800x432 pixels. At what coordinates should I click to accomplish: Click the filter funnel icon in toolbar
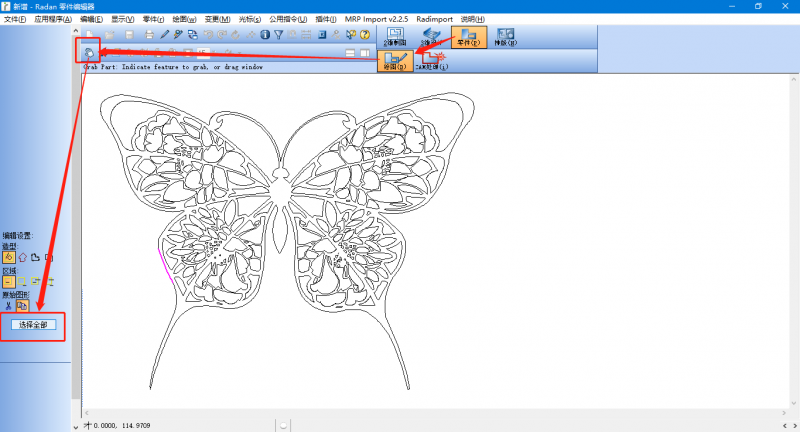pos(279,35)
